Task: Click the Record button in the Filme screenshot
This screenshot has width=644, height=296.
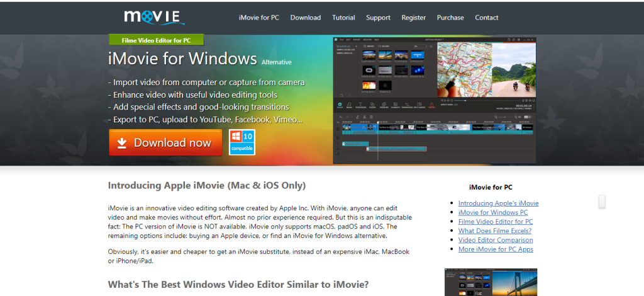Action: coord(384,46)
